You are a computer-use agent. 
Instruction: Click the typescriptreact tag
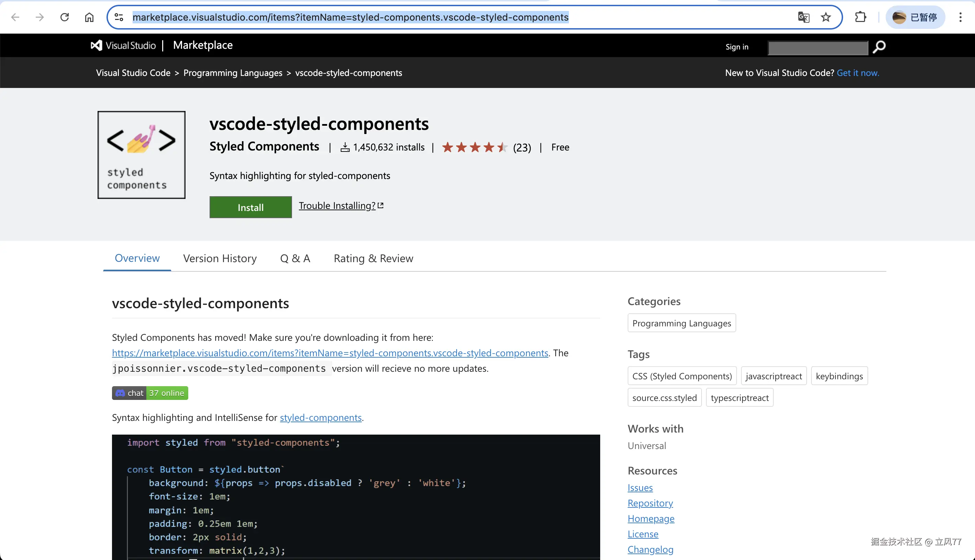pyautogui.click(x=740, y=398)
